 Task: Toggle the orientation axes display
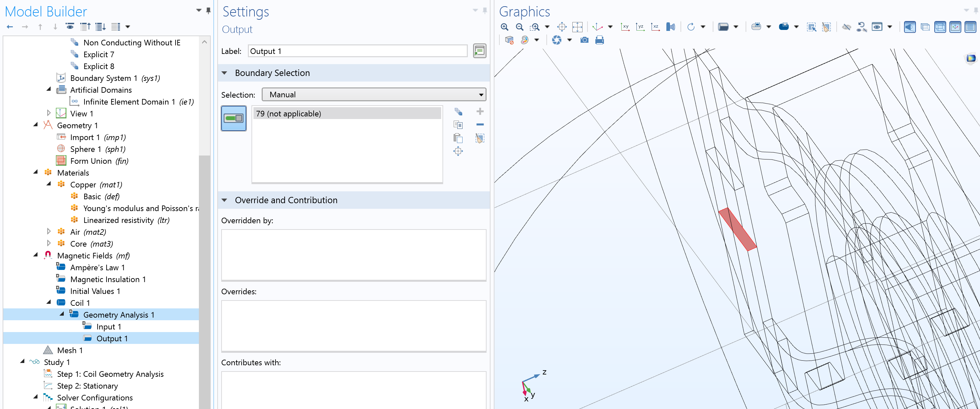(x=955, y=27)
